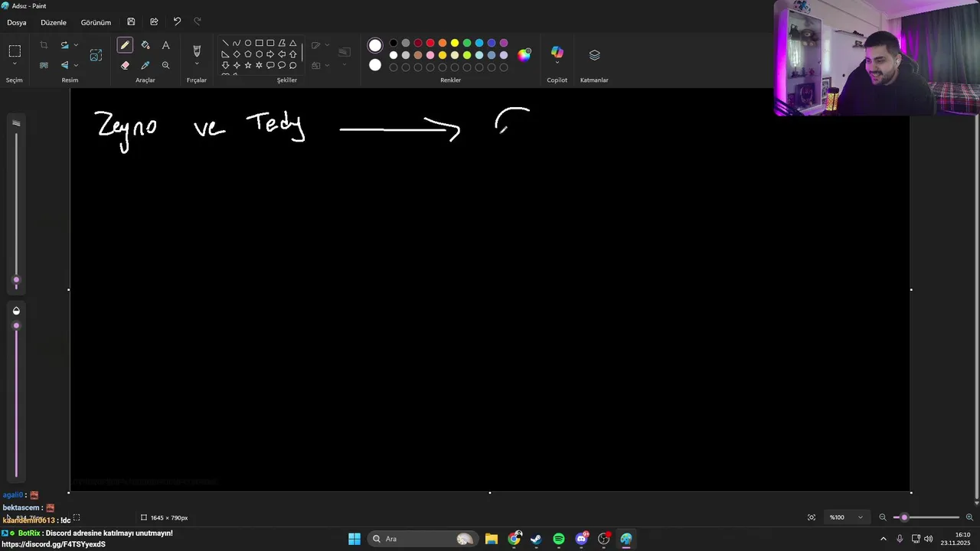This screenshot has height=551, width=980.
Task: Click the bottom zoom slider
Action: [x=926, y=517]
